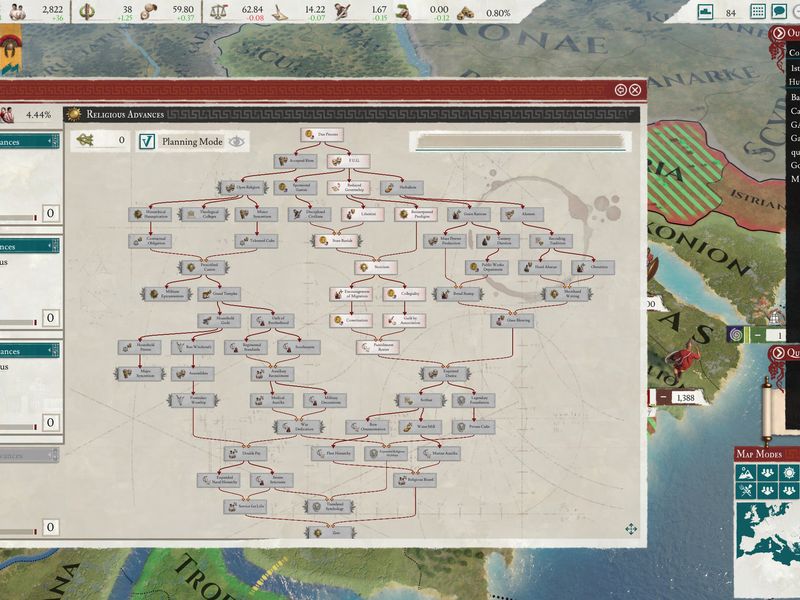The image size is (800, 600).
Task: Open the greyed-out advances tab at bottom left
Action: (29, 455)
